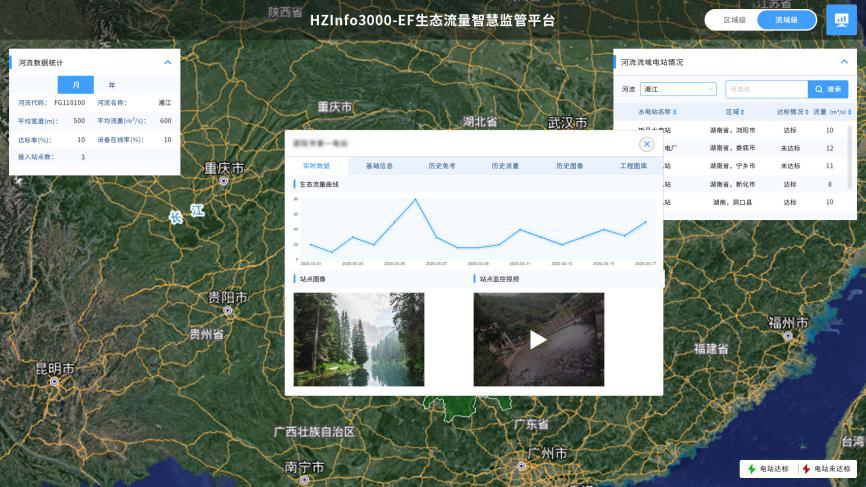
Task: Play the station monitoring video
Action: click(x=538, y=340)
